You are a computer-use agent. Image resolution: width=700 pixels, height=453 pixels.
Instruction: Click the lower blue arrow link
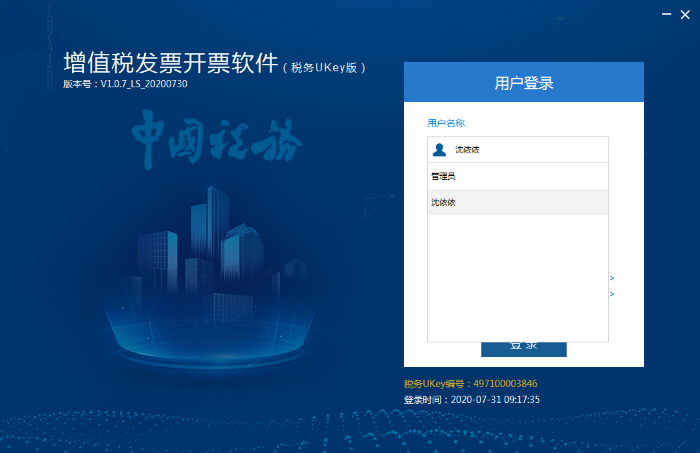612,294
